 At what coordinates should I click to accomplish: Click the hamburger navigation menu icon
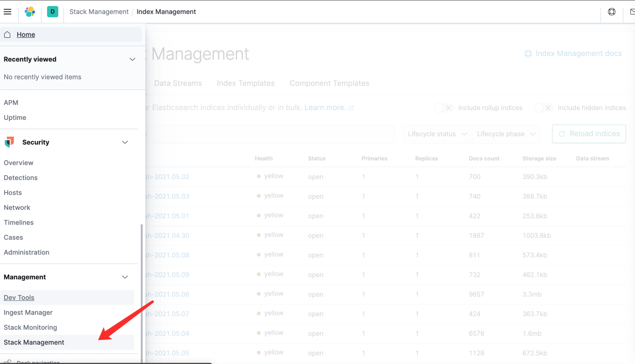coord(7,11)
